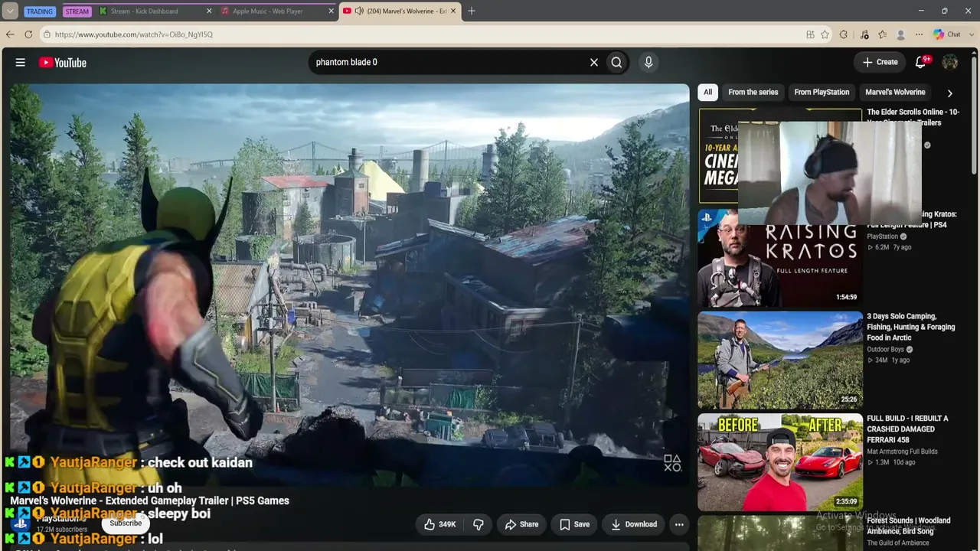
Task: Open the Copilot Chat button
Action: click(x=947, y=34)
